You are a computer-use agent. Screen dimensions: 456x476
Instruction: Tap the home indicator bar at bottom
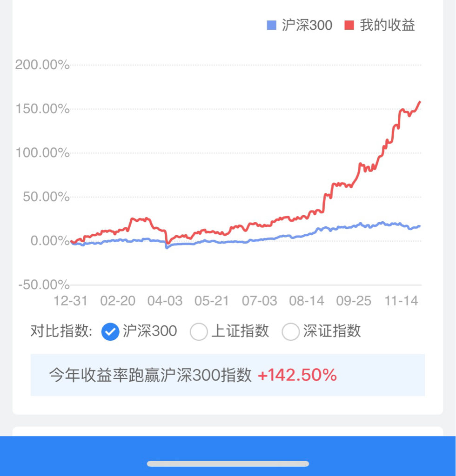(228, 463)
